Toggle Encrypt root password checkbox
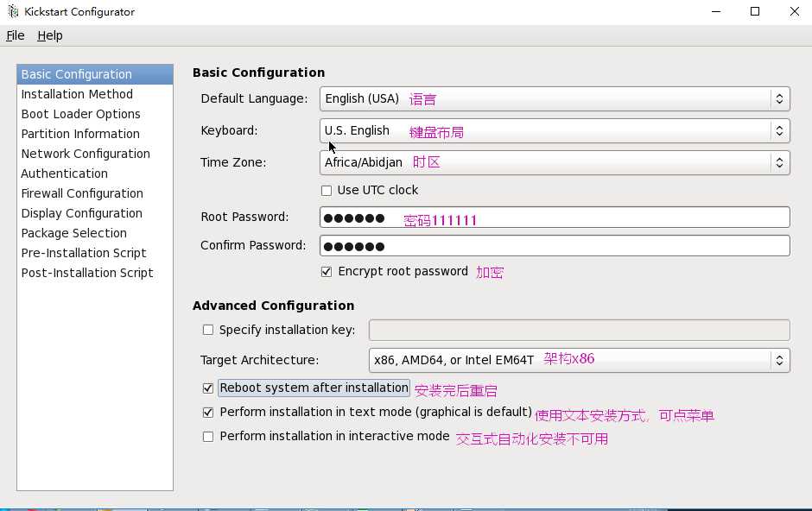This screenshot has width=812, height=511. tap(327, 272)
